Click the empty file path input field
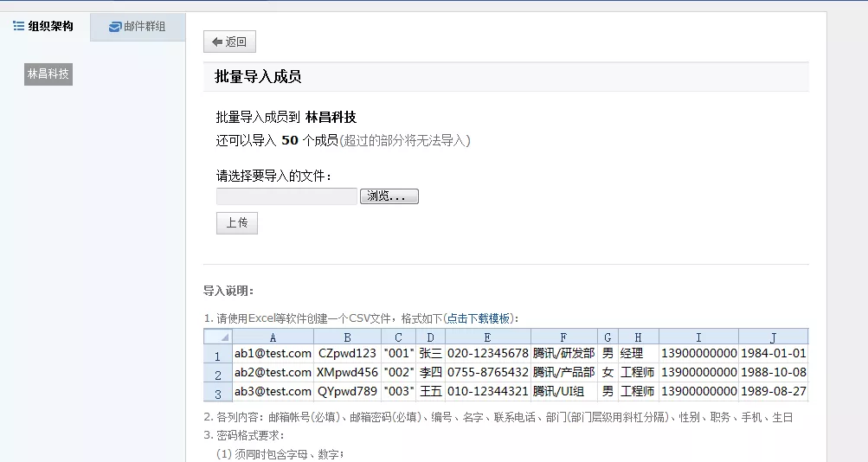 click(286, 196)
